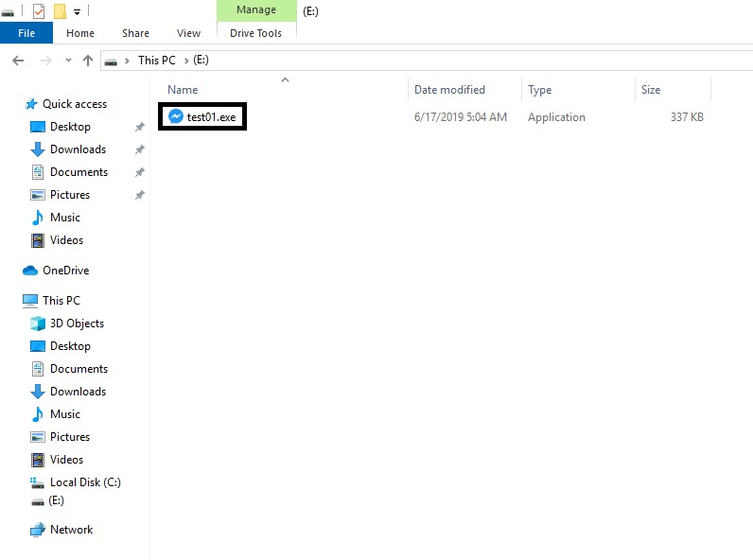Select This PC in the sidebar

[x=61, y=301]
